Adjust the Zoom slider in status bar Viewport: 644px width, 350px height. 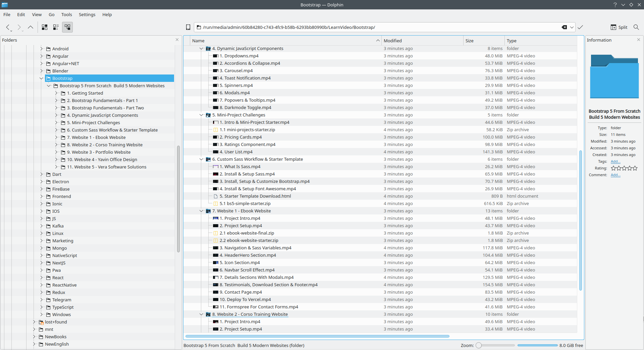495,345
